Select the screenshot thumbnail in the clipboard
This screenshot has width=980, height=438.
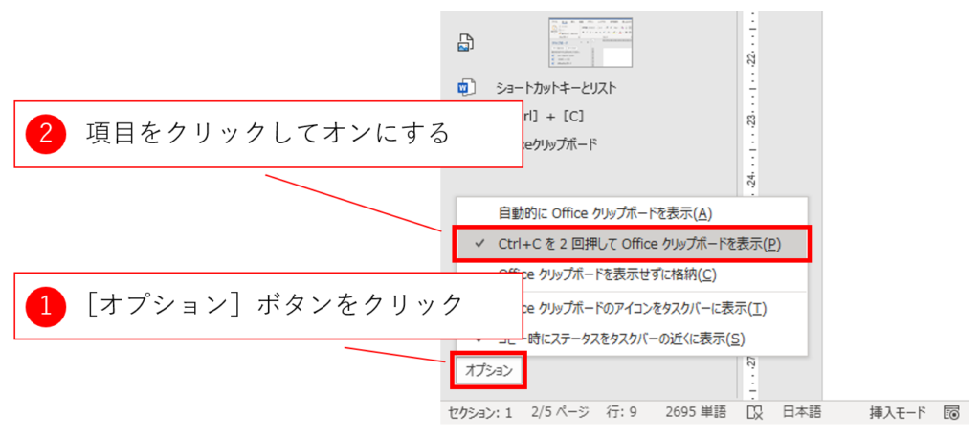pyautogui.click(x=590, y=42)
